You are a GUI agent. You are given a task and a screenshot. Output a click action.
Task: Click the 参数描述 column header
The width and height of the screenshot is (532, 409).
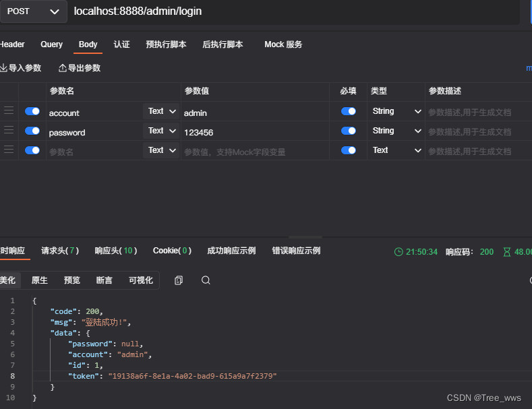(x=445, y=91)
